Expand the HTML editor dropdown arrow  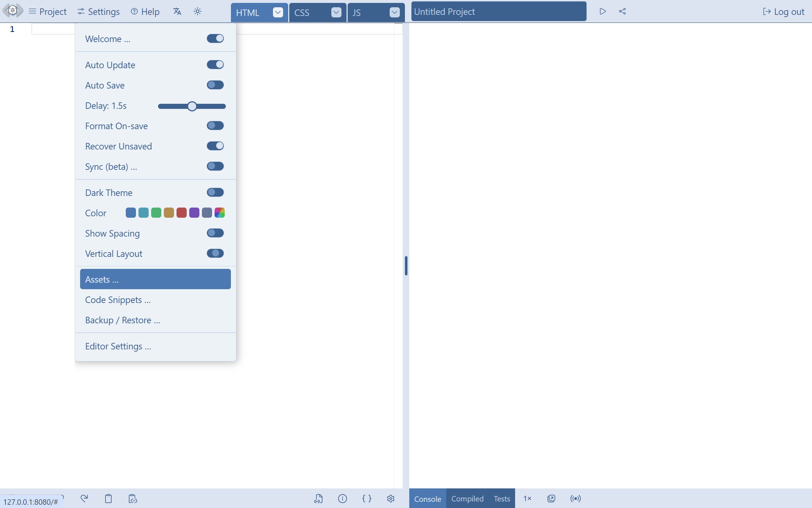[x=278, y=12]
